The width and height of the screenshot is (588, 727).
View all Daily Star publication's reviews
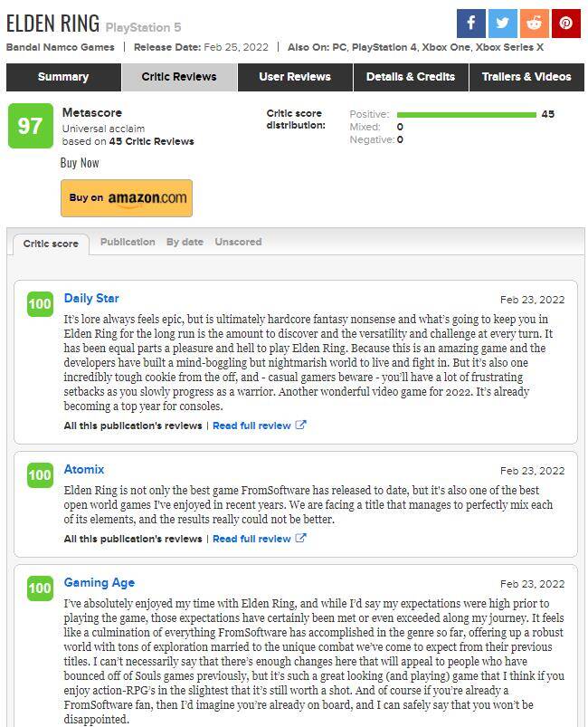pos(133,426)
